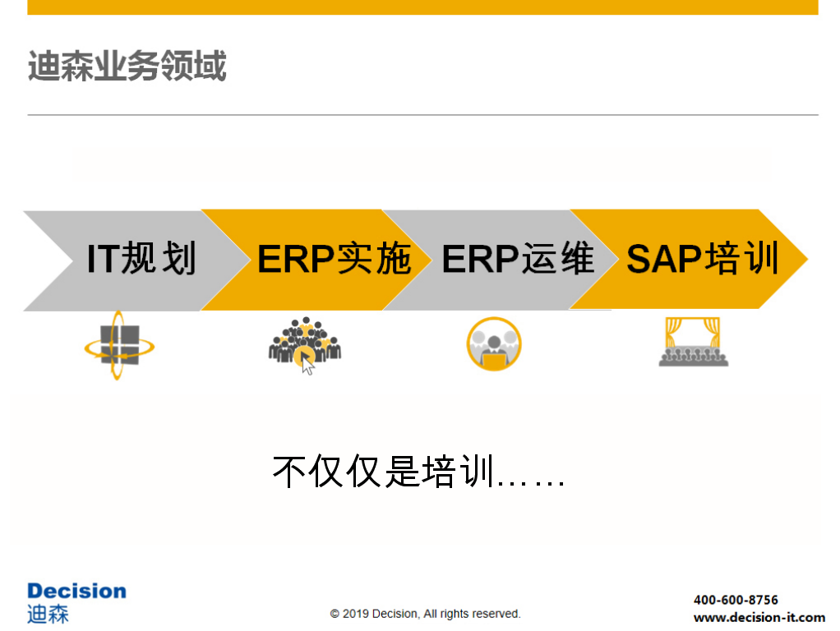Click the 2019 Decision copyright notice
The height and width of the screenshot is (631, 840).
point(425,614)
